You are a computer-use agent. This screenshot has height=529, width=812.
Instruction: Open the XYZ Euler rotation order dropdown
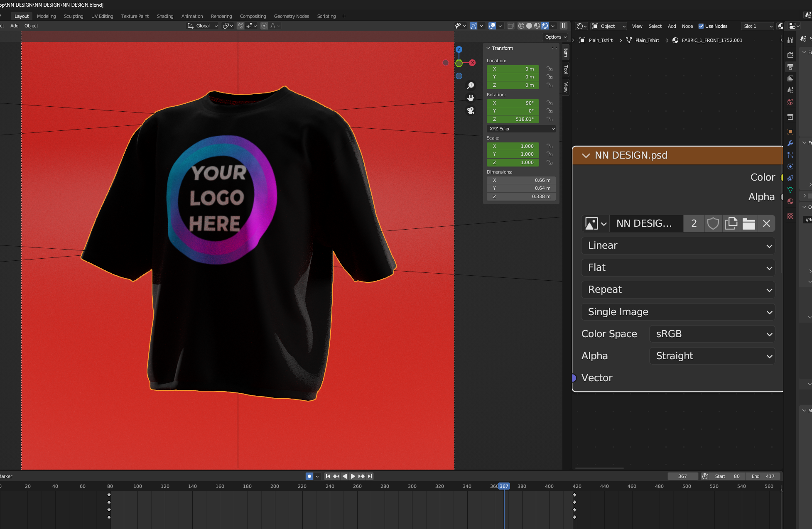pyautogui.click(x=521, y=129)
